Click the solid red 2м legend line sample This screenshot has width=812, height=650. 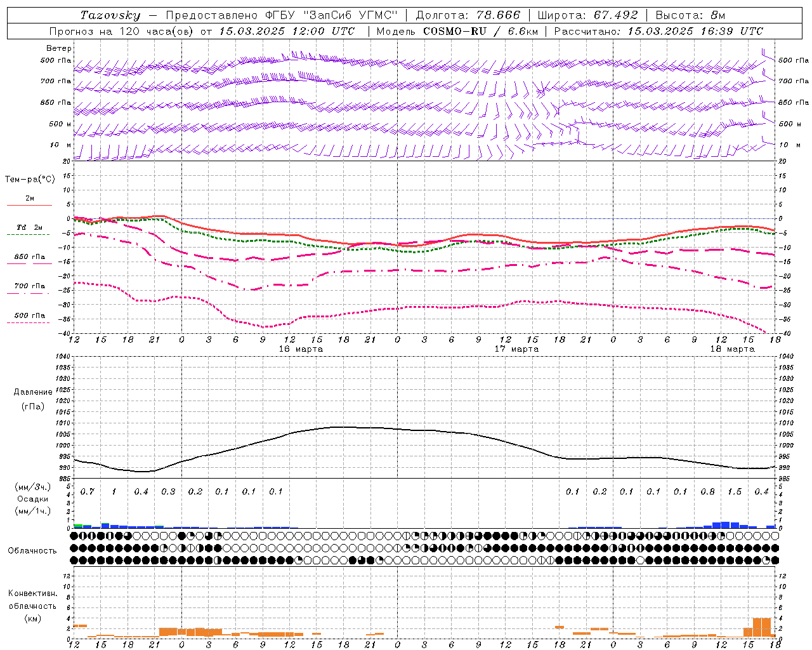point(29,205)
